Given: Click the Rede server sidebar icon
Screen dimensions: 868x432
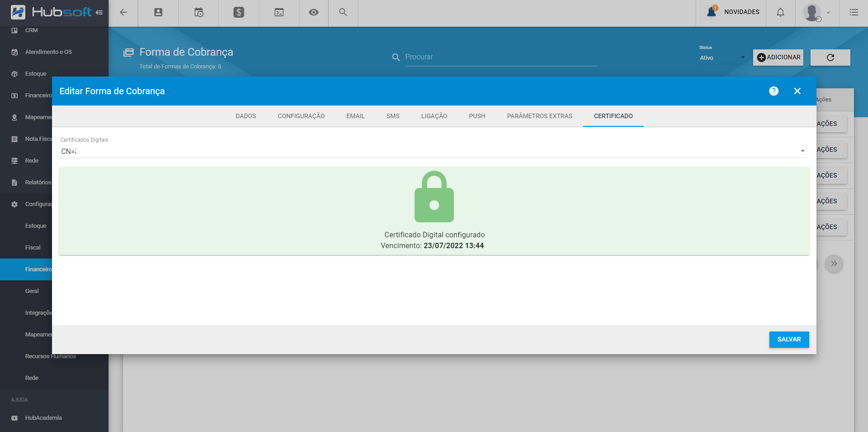Looking at the screenshot, I should tap(14, 161).
